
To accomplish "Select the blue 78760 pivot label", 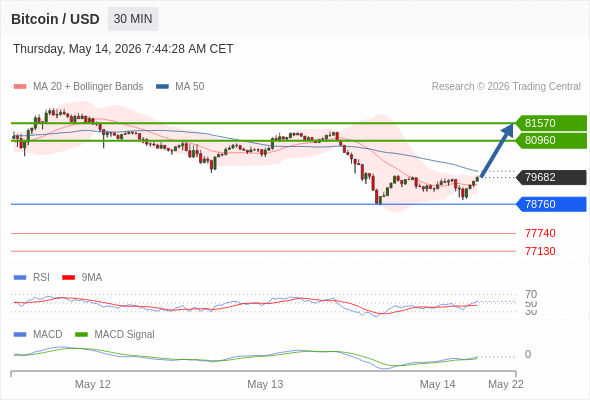I will pos(551,204).
